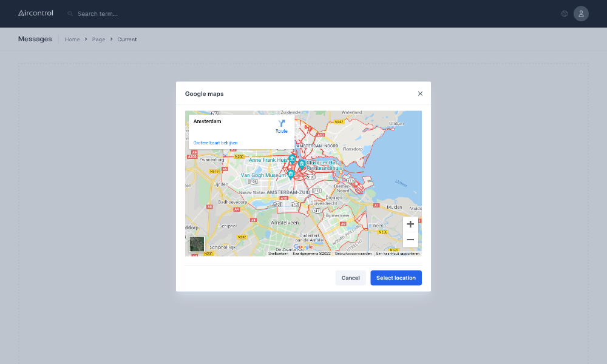
Task: Open the user avatar icon in navbar
Action: tap(581, 13)
